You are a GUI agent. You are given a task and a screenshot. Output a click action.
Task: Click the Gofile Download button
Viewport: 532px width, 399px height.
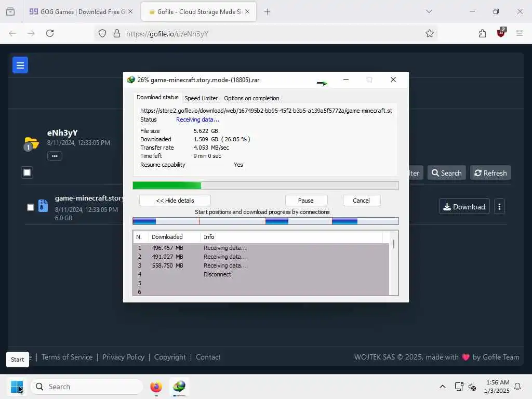(464, 207)
